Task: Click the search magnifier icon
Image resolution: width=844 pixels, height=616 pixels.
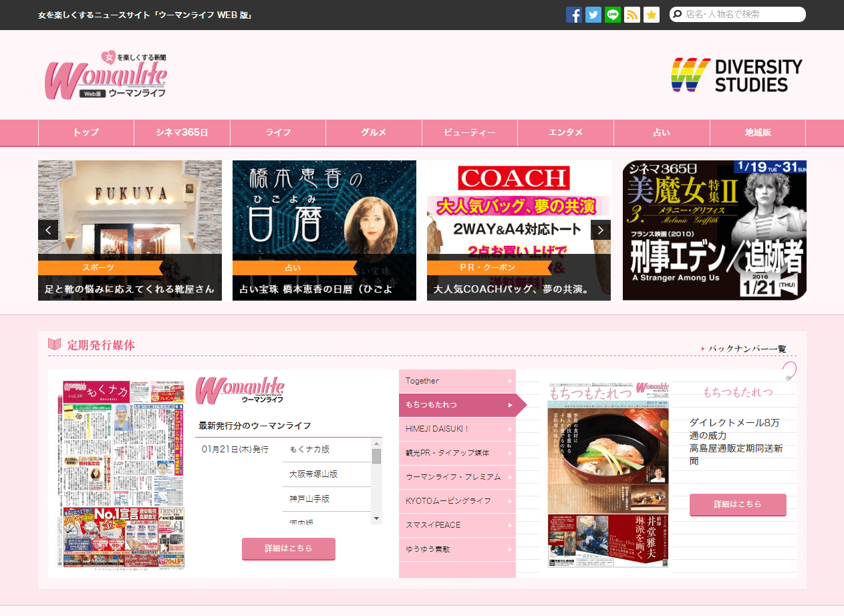Action: [x=678, y=14]
